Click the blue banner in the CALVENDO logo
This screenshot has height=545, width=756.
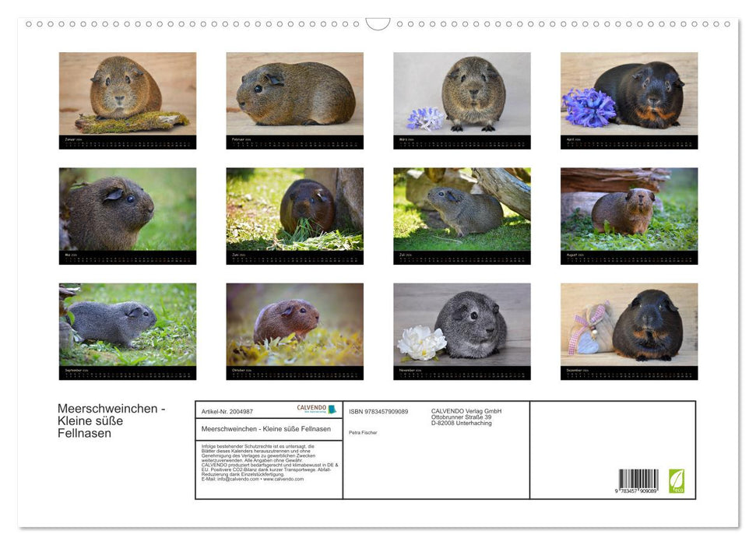point(332,408)
